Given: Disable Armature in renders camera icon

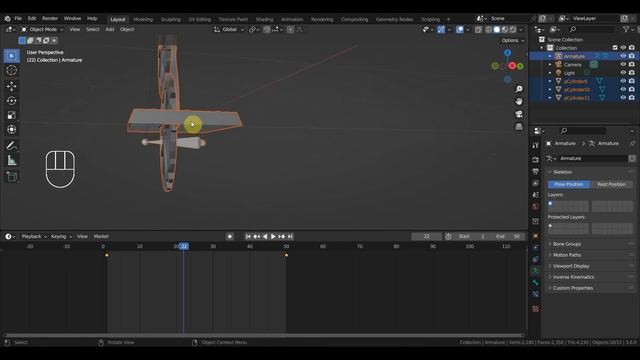Looking at the screenshot, I should coord(632,56).
